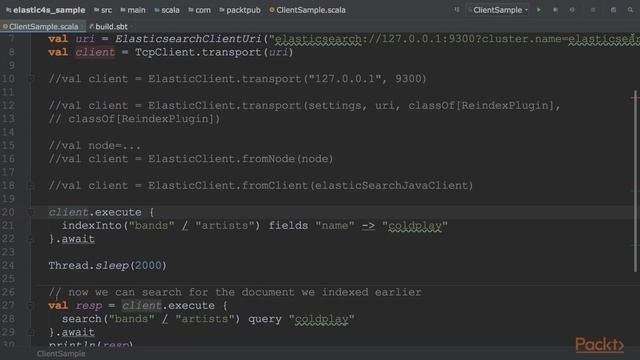Open the ClientSample run configuration dropdown
Screen dimensions: 640x360
click(x=498, y=10)
